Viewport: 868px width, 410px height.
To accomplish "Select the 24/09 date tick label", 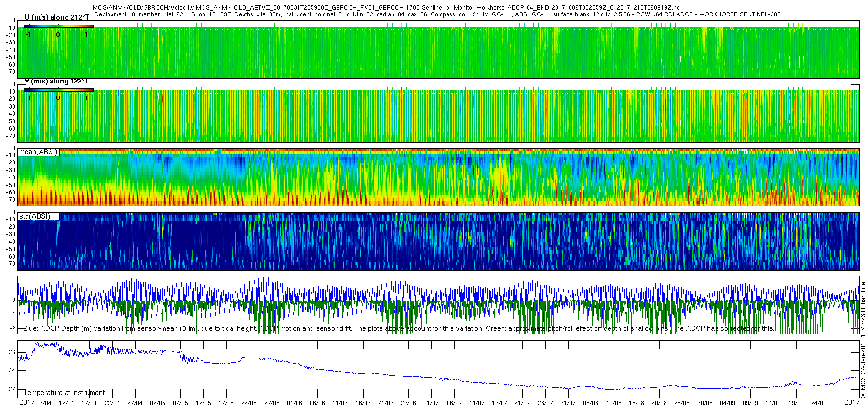I will coord(818,403).
